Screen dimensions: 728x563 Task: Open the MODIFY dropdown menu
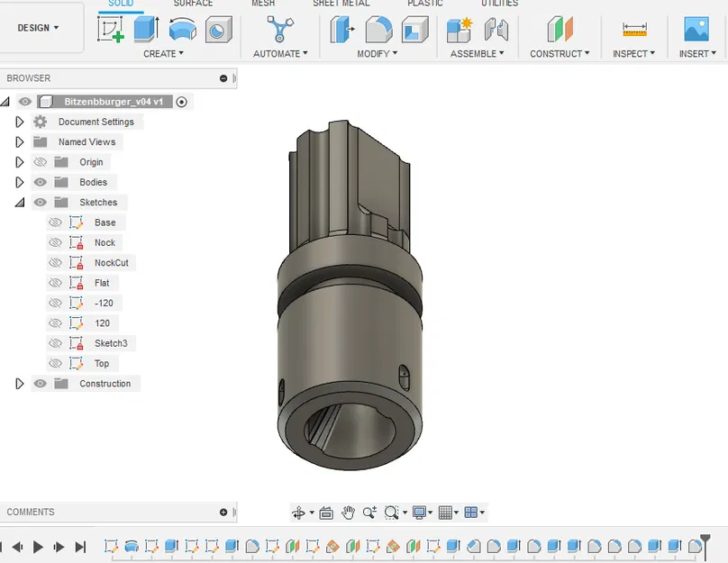coord(378,53)
